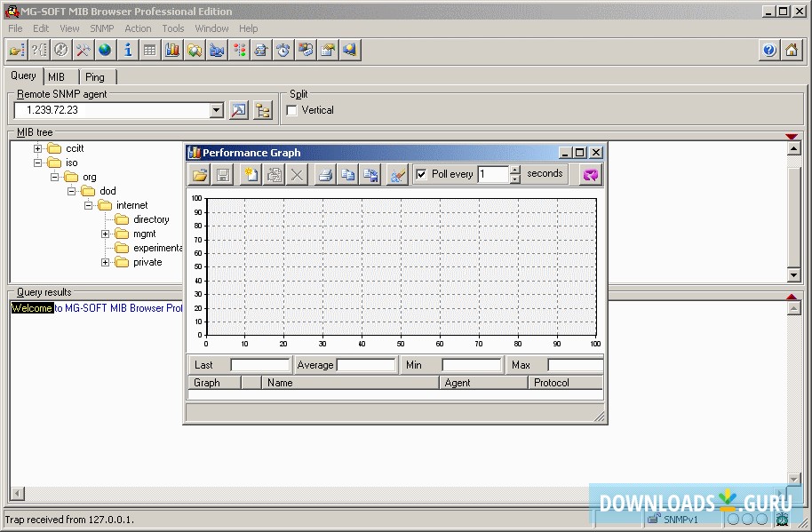Click the alarm clock toolbar icon
812x532 pixels.
coord(283,51)
